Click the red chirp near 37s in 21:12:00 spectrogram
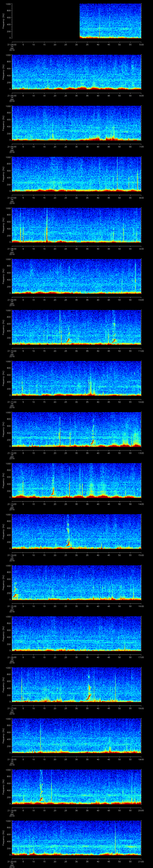The height and width of the screenshot is (868, 153). pos(92,441)
